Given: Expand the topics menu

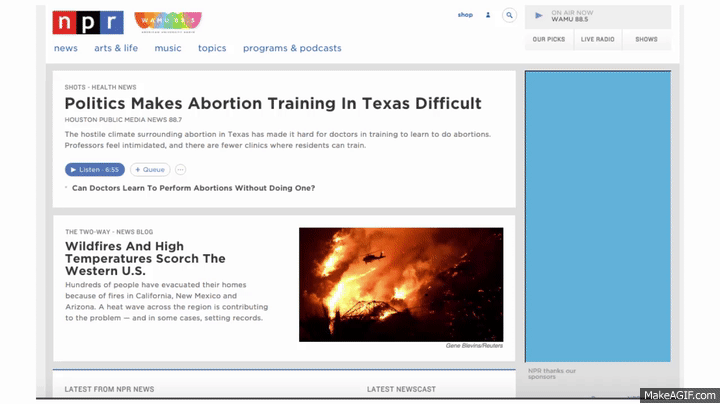Looking at the screenshot, I should pos(212,48).
